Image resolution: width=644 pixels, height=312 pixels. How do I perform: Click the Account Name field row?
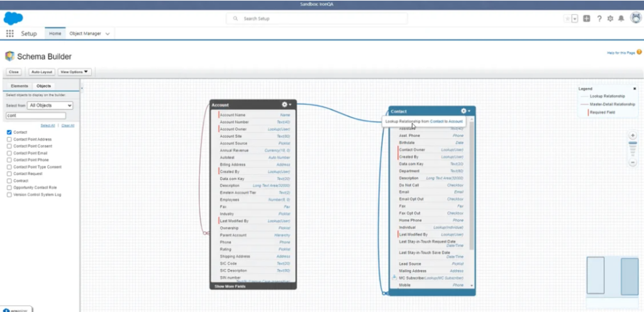255,115
